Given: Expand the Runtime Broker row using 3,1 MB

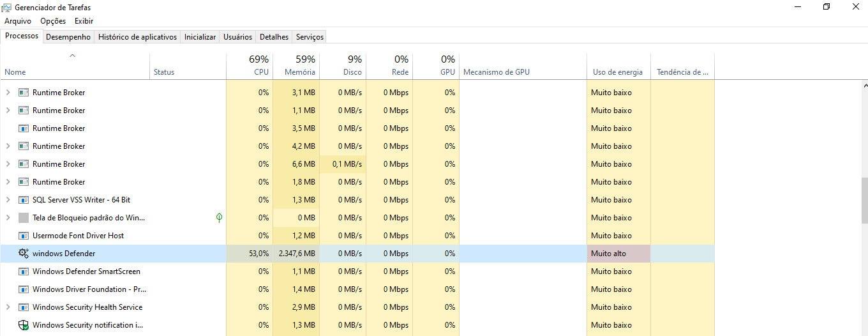Looking at the screenshot, I should click(x=8, y=93).
